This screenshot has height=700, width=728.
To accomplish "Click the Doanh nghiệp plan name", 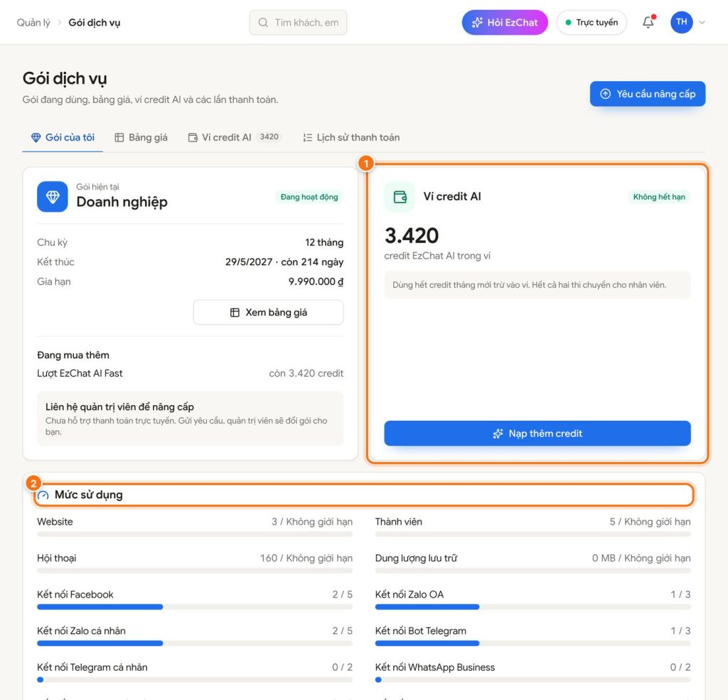I will pos(122,202).
